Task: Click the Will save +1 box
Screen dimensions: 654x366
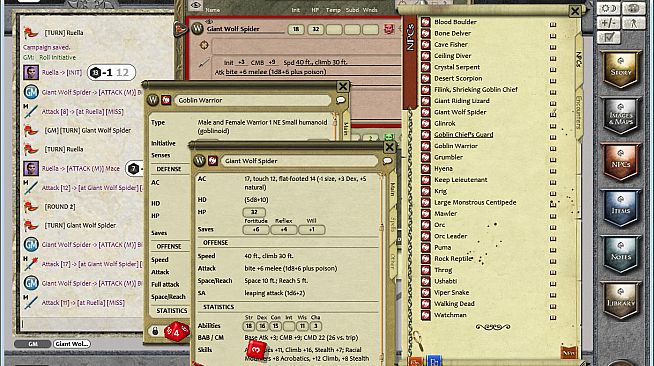Action: [312, 229]
